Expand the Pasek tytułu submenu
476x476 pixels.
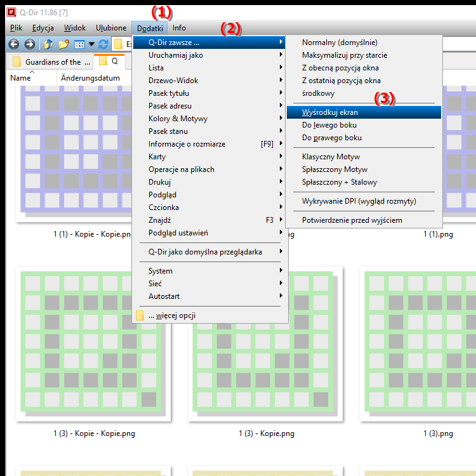click(209, 93)
